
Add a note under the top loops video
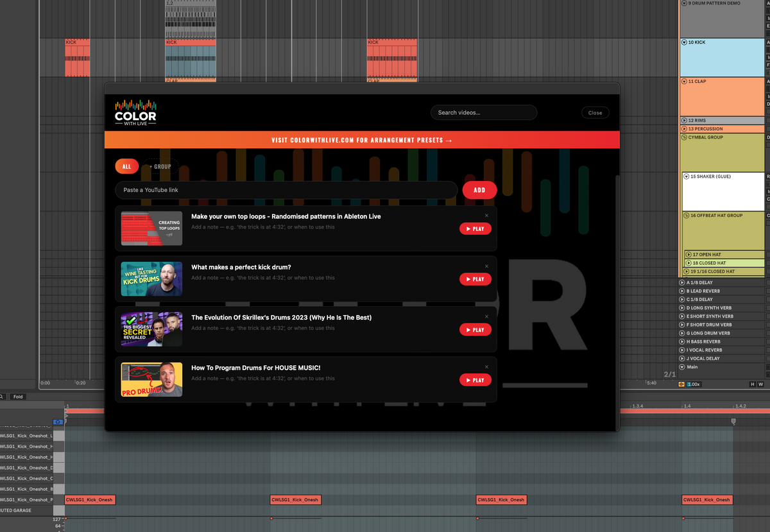click(262, 227)
